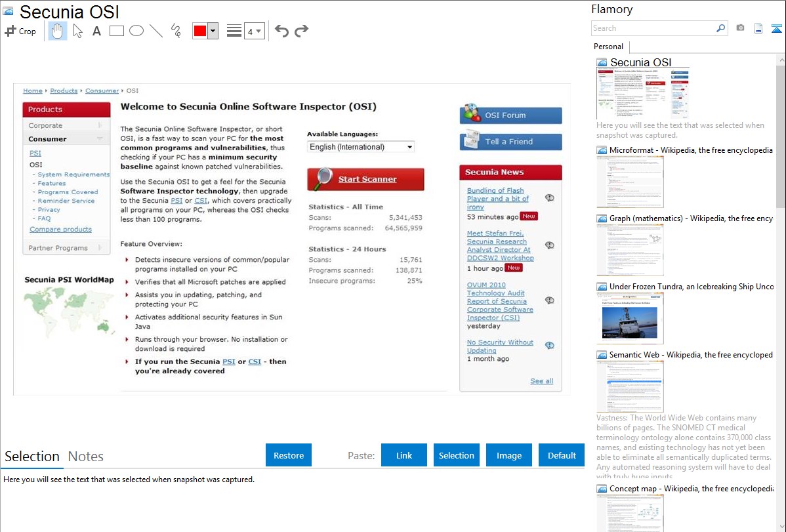Collapse the Consumer menu section
Screen dimensions: 786x532
point(66,139)
